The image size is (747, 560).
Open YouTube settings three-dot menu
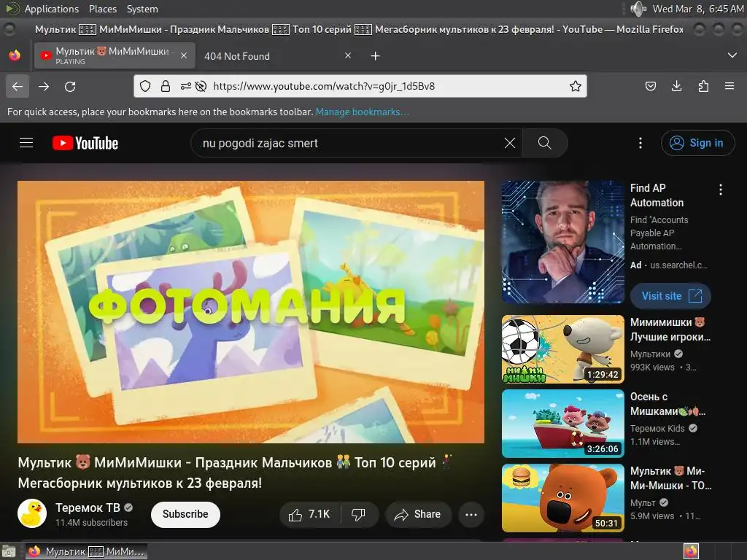640,143
